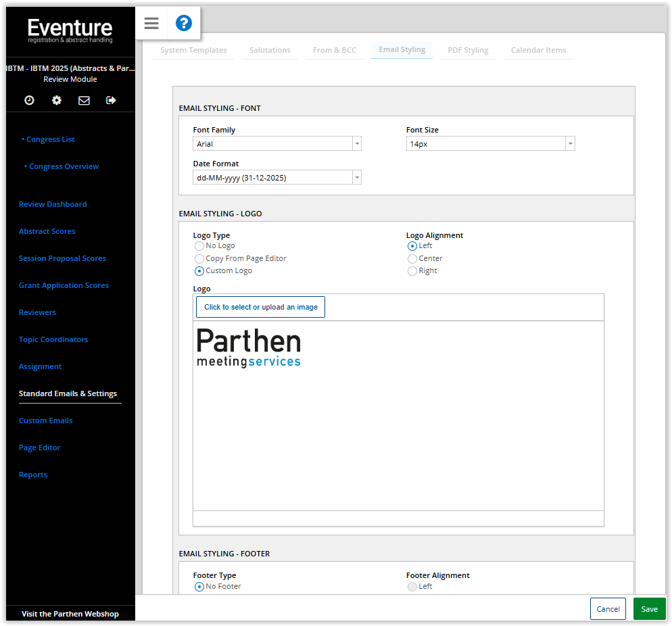The width and height of the screenshot is (672, 626).
Task: Open the Assignment page
Action: pos(41,367)
